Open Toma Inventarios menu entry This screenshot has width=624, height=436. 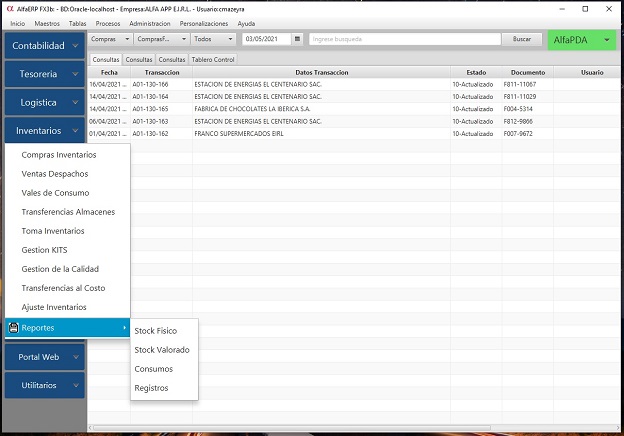(x=53, y=231)
